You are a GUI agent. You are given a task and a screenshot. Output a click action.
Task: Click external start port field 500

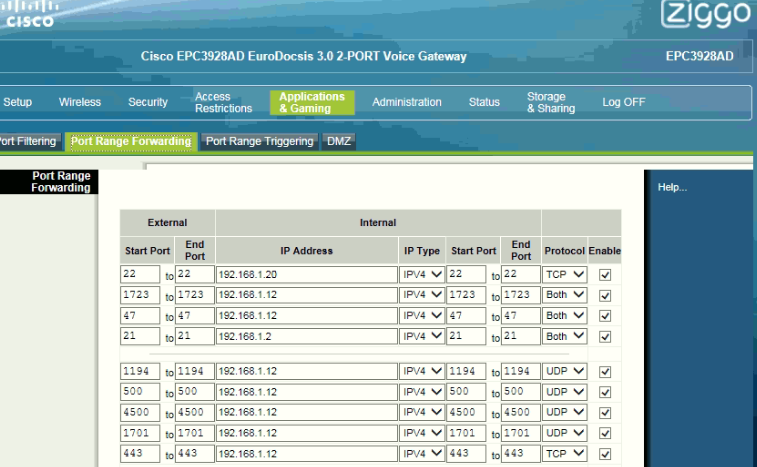coord(140,391)
